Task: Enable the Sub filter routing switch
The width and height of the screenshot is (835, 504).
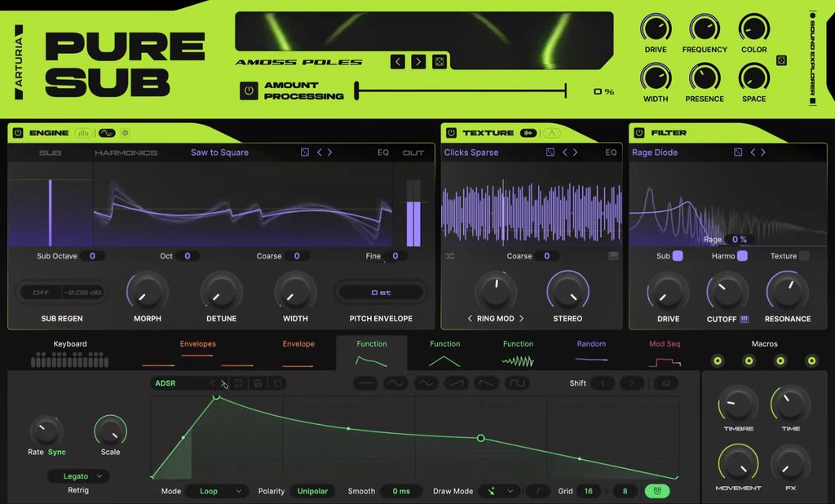Action: pyautogui.click(x=678, y=256)
